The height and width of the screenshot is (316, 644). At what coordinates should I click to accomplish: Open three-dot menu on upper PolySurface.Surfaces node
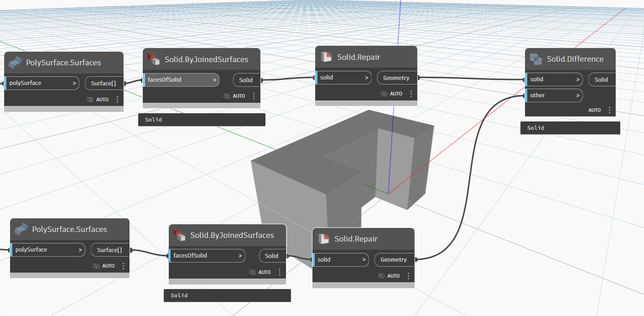coord(117,99)
